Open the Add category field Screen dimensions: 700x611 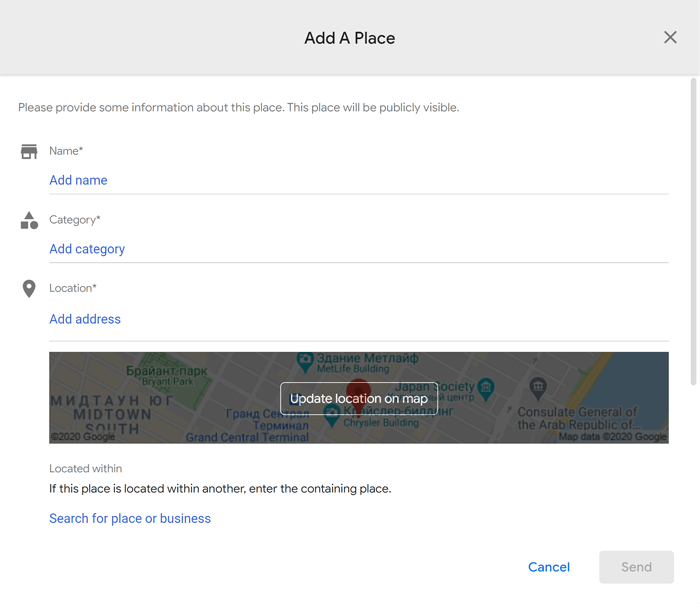click(x=358, y=249)
